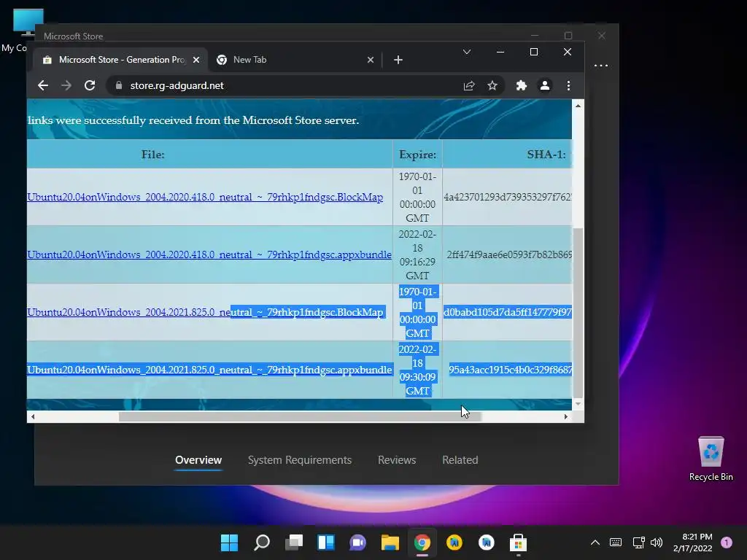Click the white round taskbar app icon
Viewport: 747px width, 560px height.
point(487,542)
